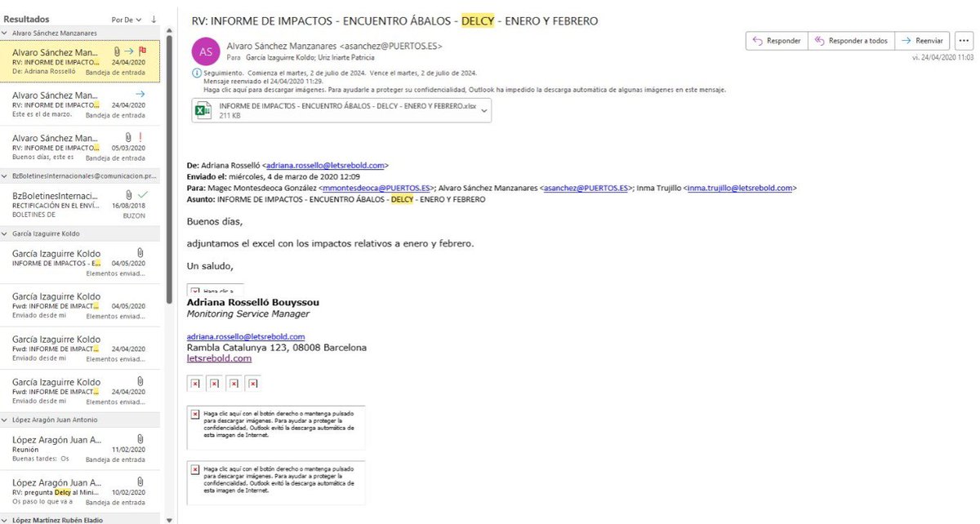980x524 pixels.
Task: Click the Excel file icon of the attachment
Action: click(202, 110)
